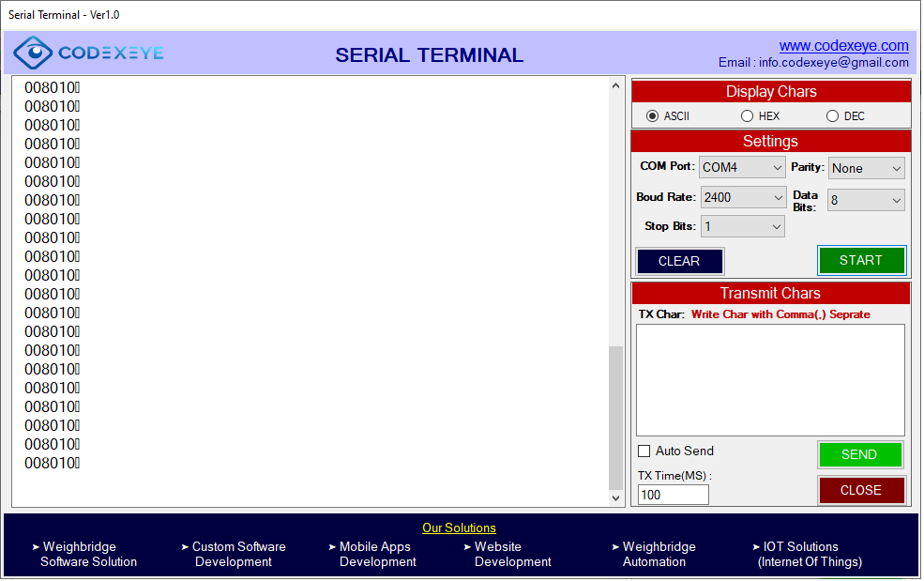Select the ASCII display radio button
Screen dimensions: 924x581
653,116
